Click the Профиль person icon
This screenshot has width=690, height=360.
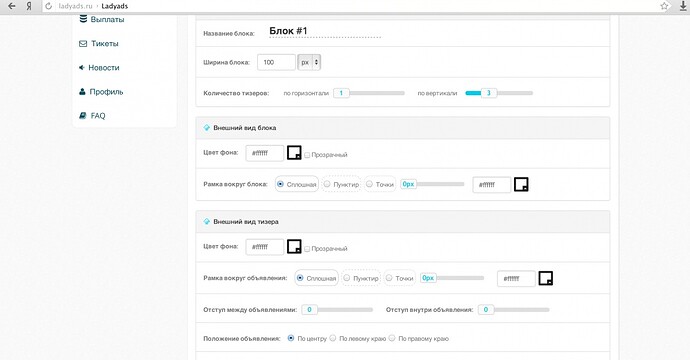[82, 92]
